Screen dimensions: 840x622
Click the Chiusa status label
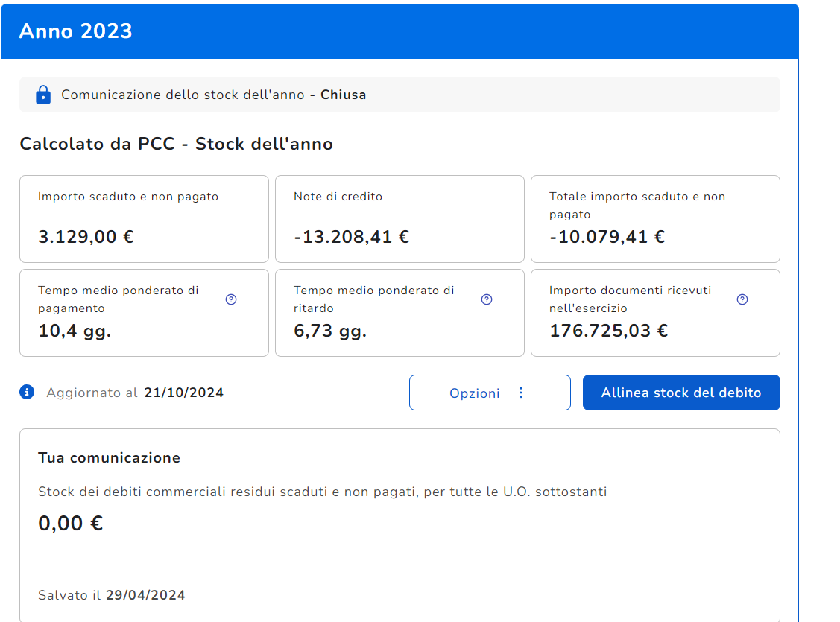point(343,95)
